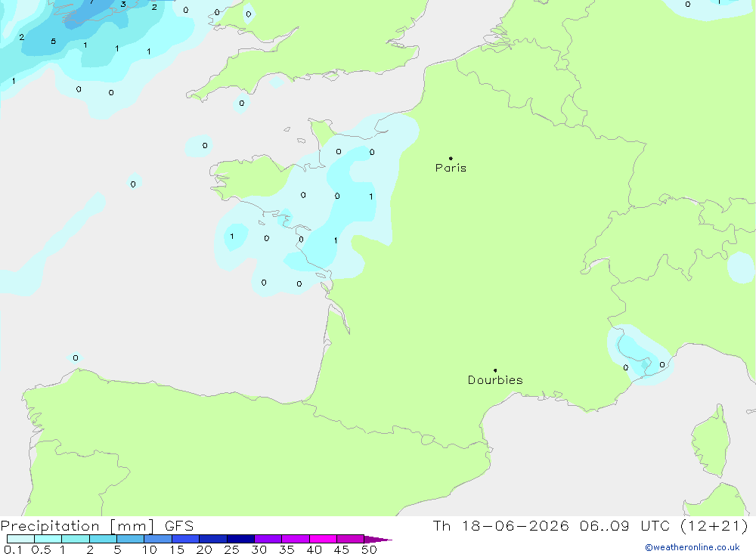Click the '0.1' legend scale label
Screen dimensions: 756x554
point(13,549)
